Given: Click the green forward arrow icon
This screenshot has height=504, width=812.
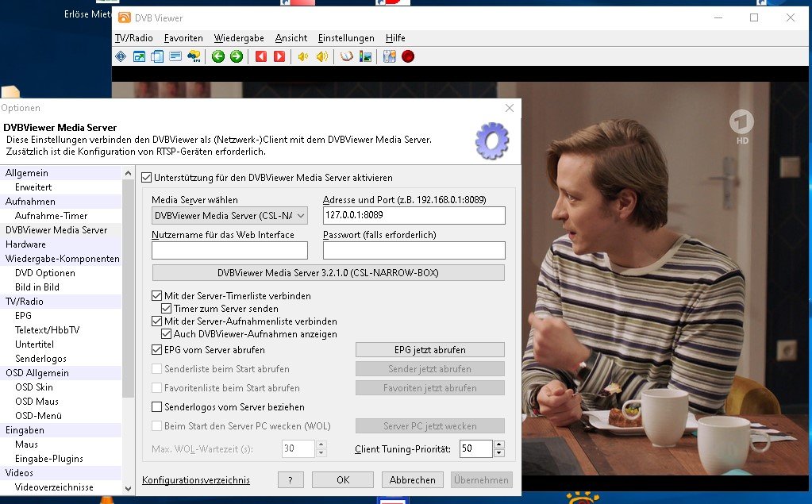Looking at the screenshot, I should (x=237, y=56).
